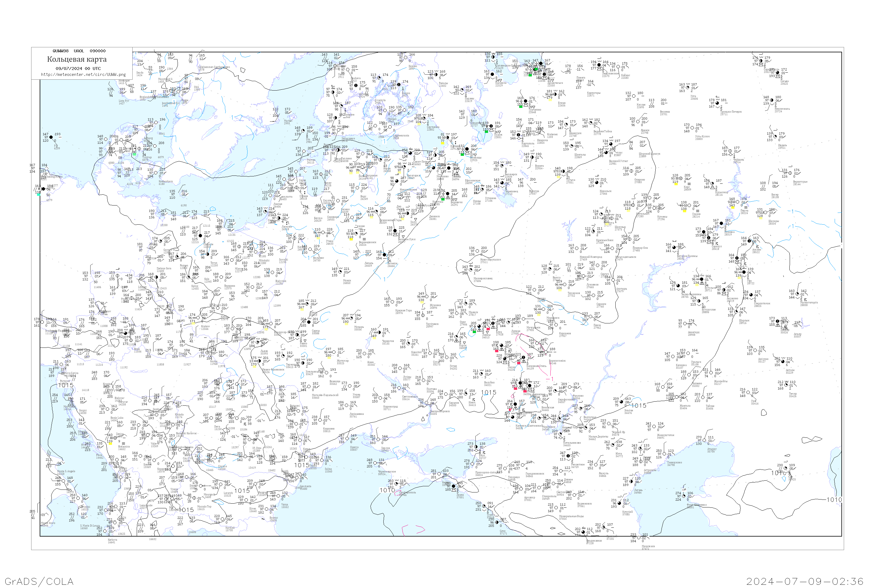Click the 1015 isobar label near Харьков
The image size is (882, 588).
488,392
